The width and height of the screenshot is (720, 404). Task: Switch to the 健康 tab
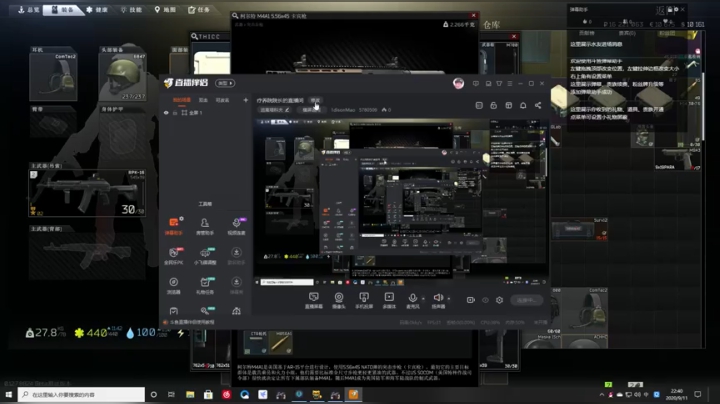pos(97,10)
